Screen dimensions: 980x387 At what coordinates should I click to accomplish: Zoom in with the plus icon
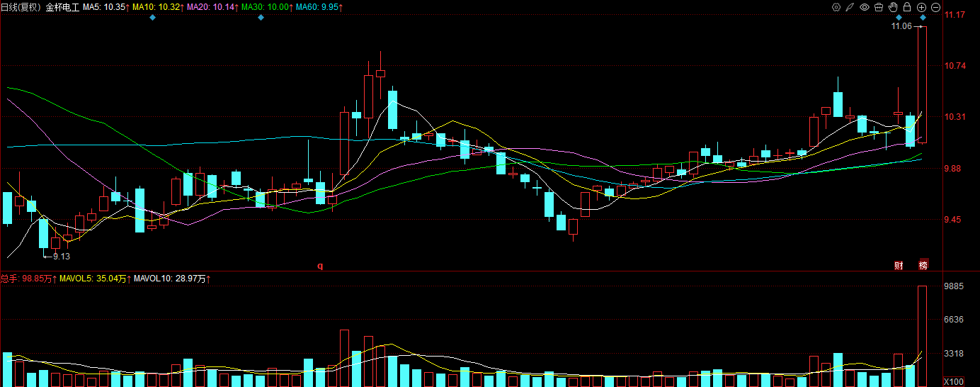click(921, 7)
